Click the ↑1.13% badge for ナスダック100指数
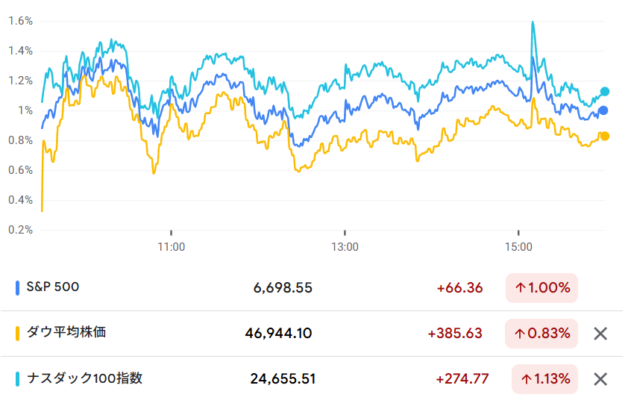The height and width of the screenshot is (400, 631). [542, 379]
